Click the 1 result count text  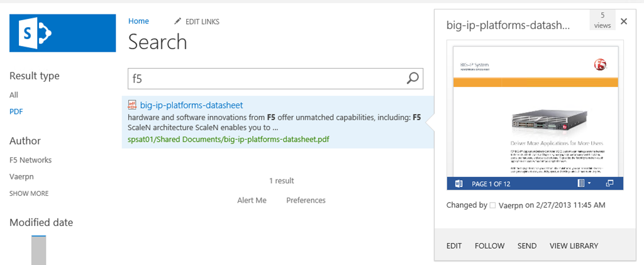pyautogui.click(x=281, y=181)
